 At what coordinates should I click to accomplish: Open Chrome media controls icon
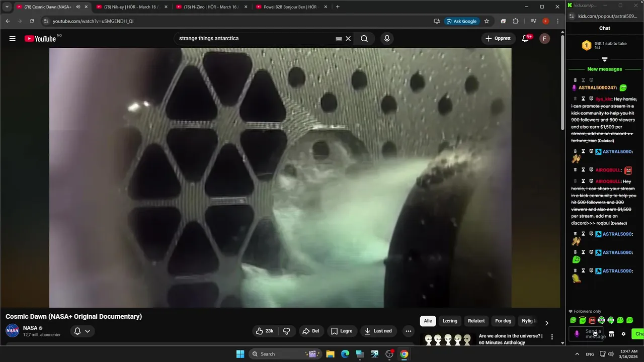pos(533,21)
